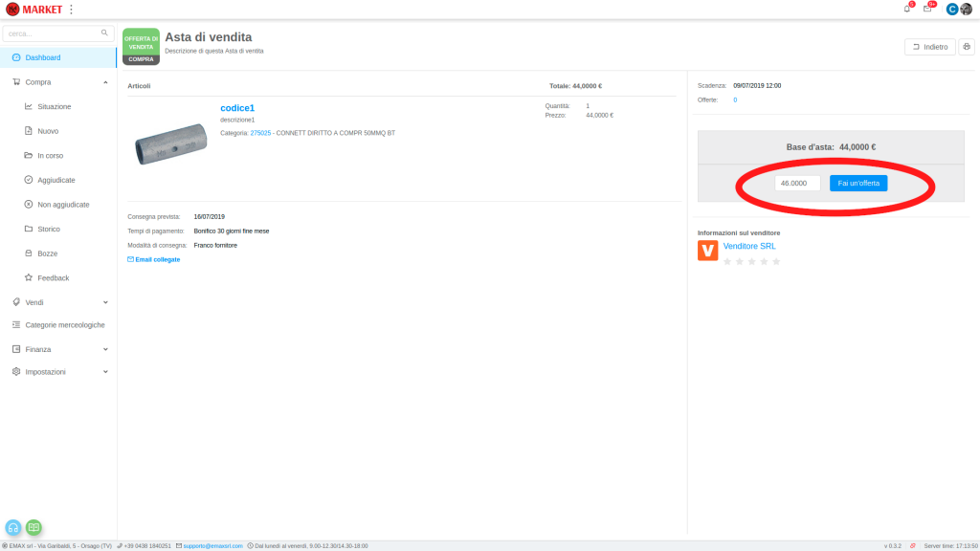
Task: Open the Venditore SRL link
Action: point(749,246)
